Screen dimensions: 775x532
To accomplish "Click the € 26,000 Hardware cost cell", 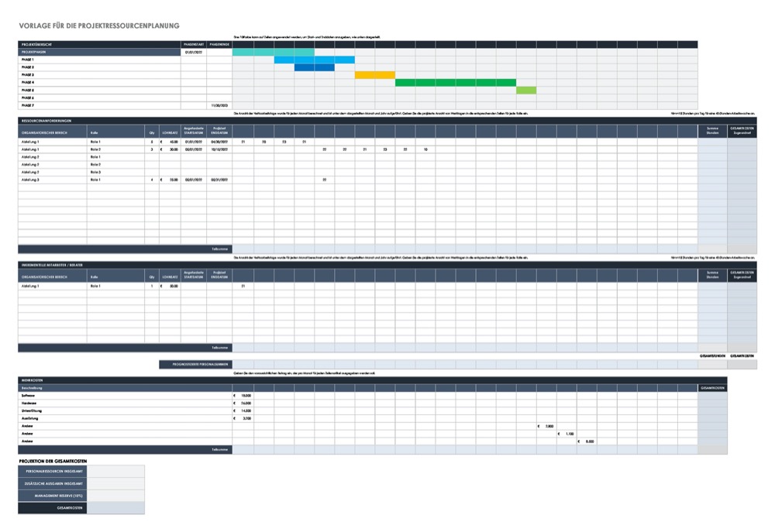I will click(243, 403).
